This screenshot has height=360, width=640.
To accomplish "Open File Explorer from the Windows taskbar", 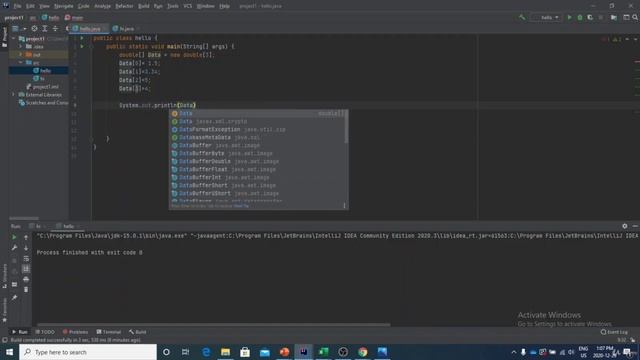I will pos(225,352).
